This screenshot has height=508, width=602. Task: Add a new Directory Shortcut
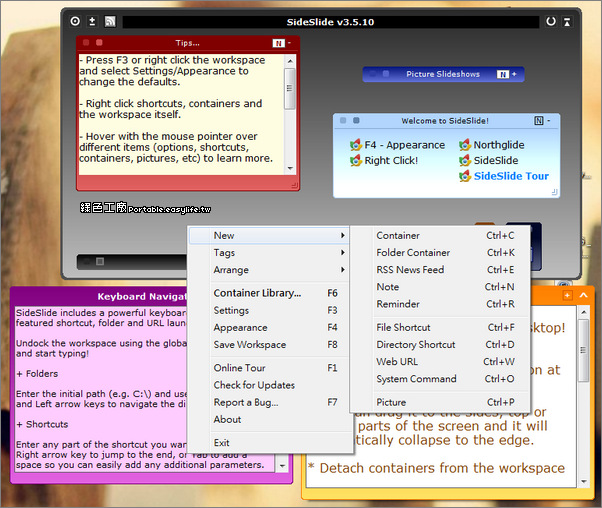point(440,345)
